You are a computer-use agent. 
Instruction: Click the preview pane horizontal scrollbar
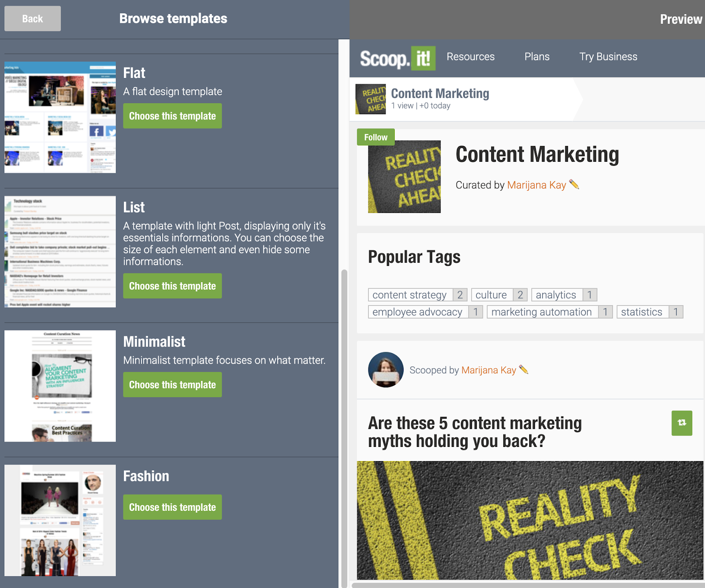pos(528,585)
